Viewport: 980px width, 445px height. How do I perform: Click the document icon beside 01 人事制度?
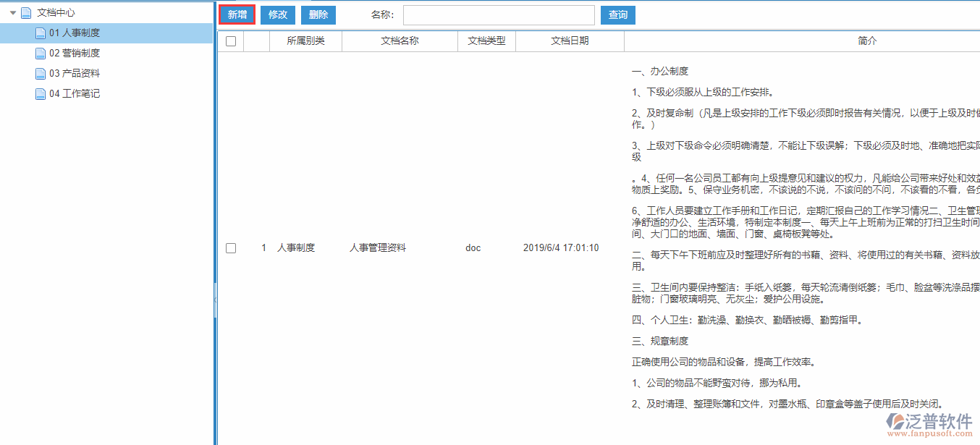(41, 33)
